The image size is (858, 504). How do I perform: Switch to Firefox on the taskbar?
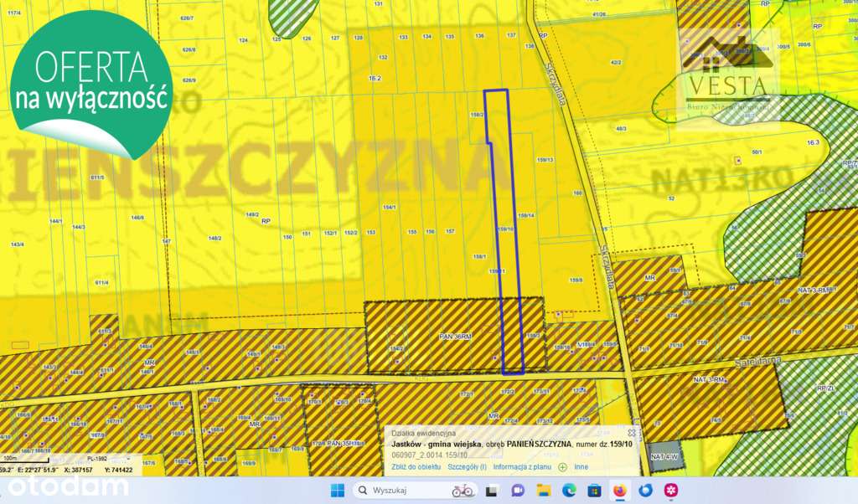[x=620, y=491]
